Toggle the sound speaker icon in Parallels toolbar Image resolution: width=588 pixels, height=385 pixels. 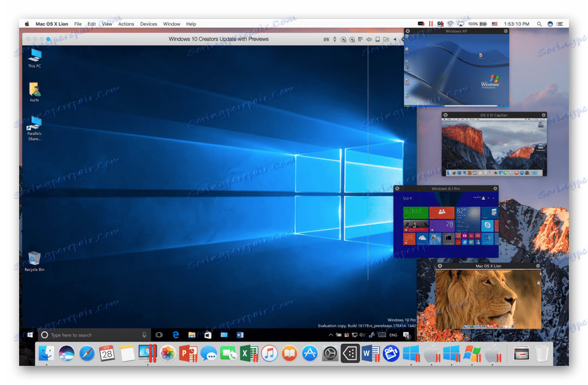[369, 39]
